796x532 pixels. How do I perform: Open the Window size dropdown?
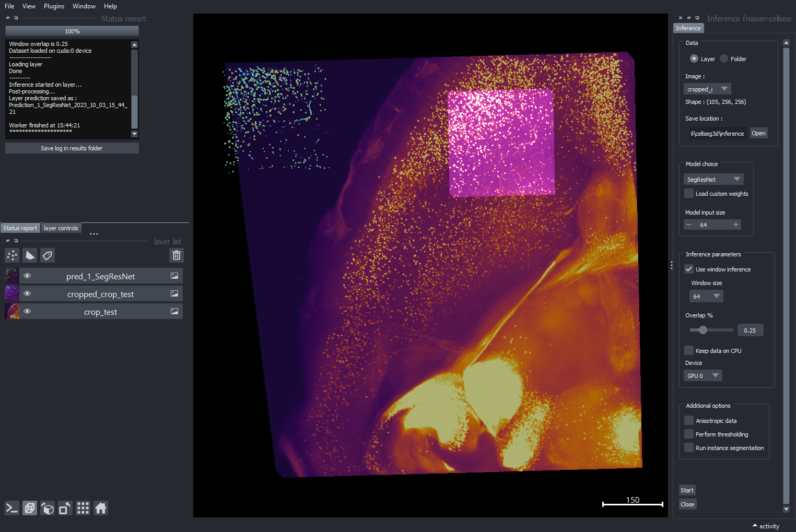click(706, 296)
